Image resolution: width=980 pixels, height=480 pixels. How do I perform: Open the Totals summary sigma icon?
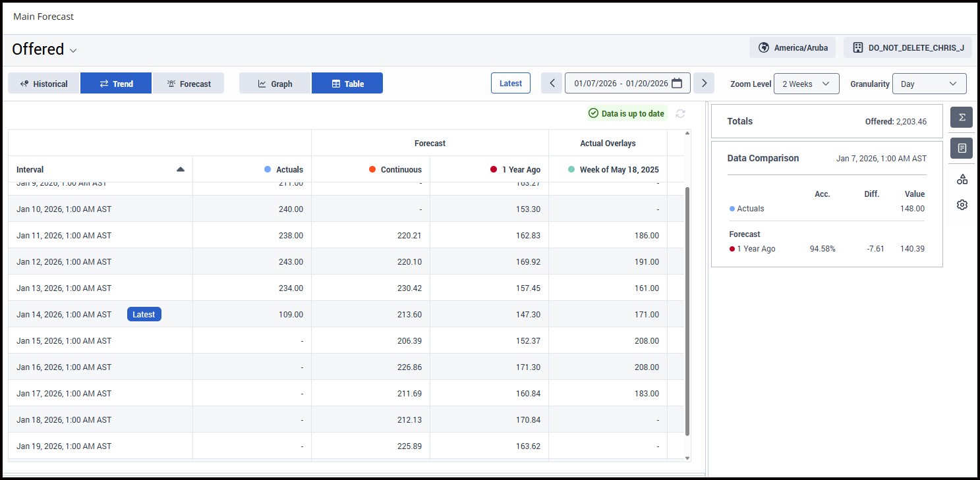pyautogui.click(x=962, y=117)
